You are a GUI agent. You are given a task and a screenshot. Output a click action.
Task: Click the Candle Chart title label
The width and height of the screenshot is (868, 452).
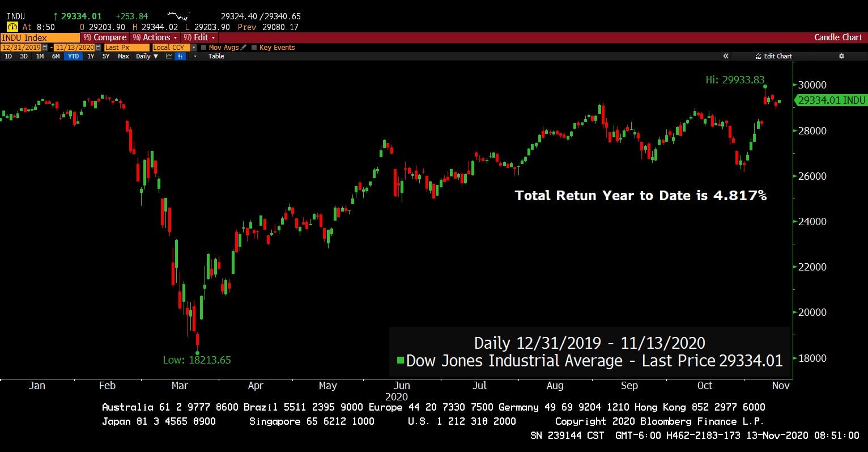tap(838, 37)
